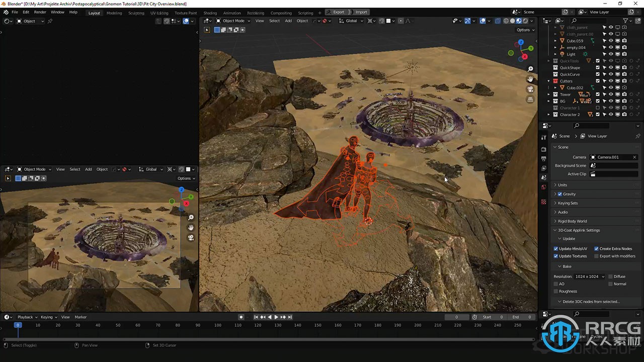The width and height of the screenshot is (644, 362).
Task: Open the Texture properties tab
Action: click(x=543, y=202)
